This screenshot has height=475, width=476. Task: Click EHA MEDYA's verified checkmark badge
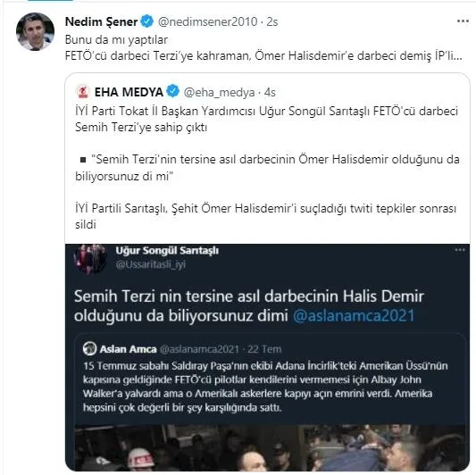[x=173, y=91]
